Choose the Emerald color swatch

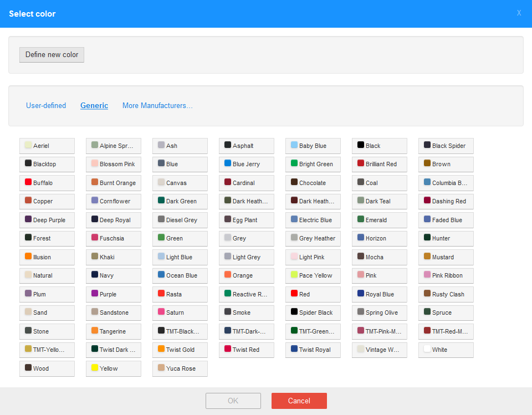379,220
